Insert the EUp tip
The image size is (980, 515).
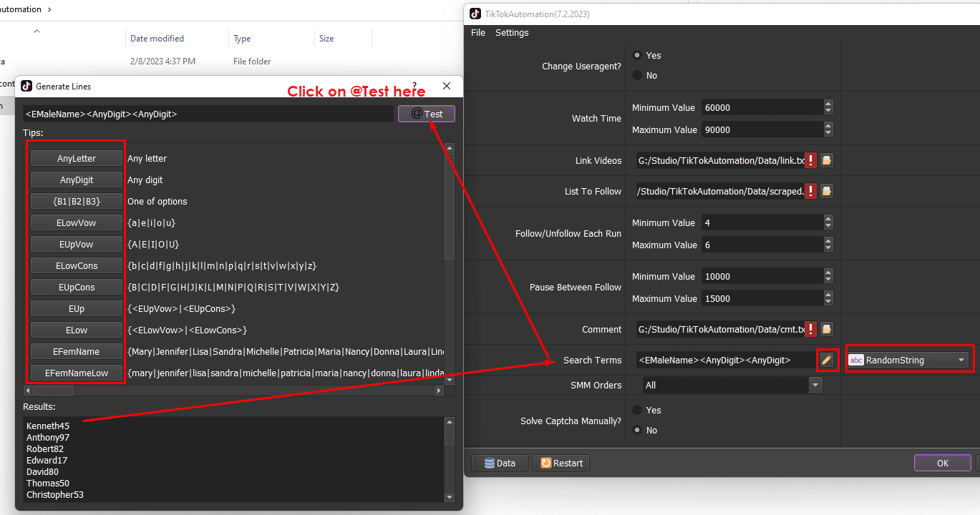tap(77, 309)
